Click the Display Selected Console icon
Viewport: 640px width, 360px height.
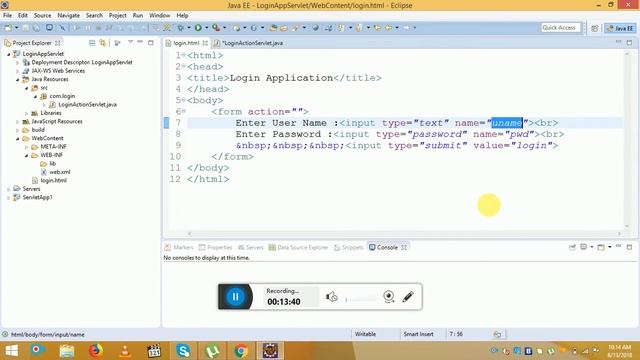pyautogui.click(x=584, y=247)
